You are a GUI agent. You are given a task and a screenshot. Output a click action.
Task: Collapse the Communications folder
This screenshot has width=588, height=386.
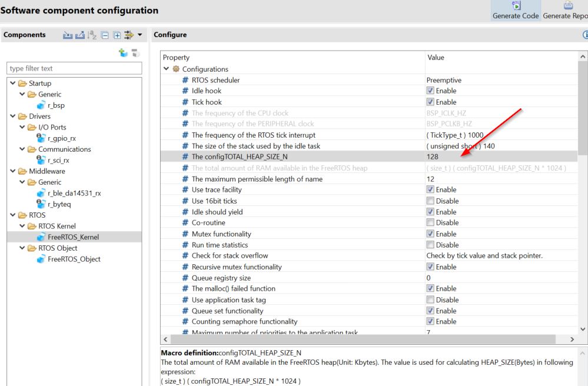tap(22, 149)
